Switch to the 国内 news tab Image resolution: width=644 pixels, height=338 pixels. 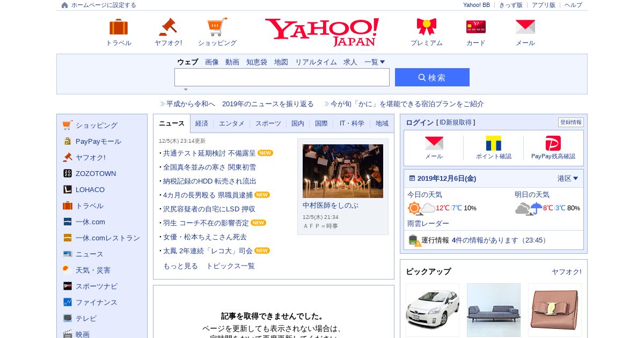tap(298, 123)
